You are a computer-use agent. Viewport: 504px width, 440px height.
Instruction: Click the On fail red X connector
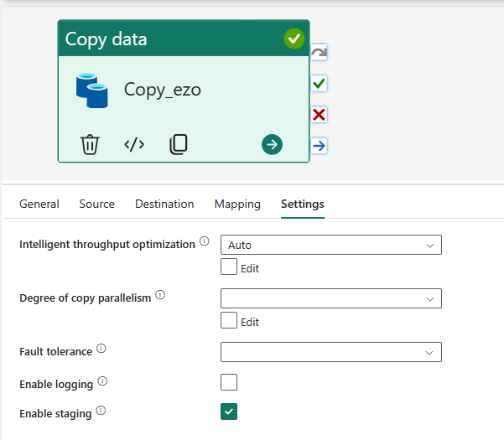tap(319, 115)
